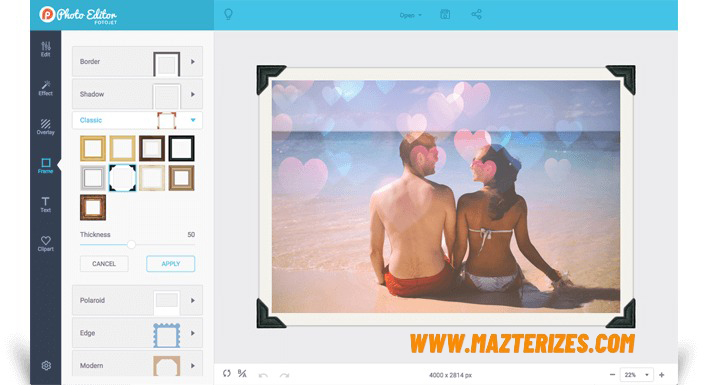Adjust the Thickness slider handle

131,244
